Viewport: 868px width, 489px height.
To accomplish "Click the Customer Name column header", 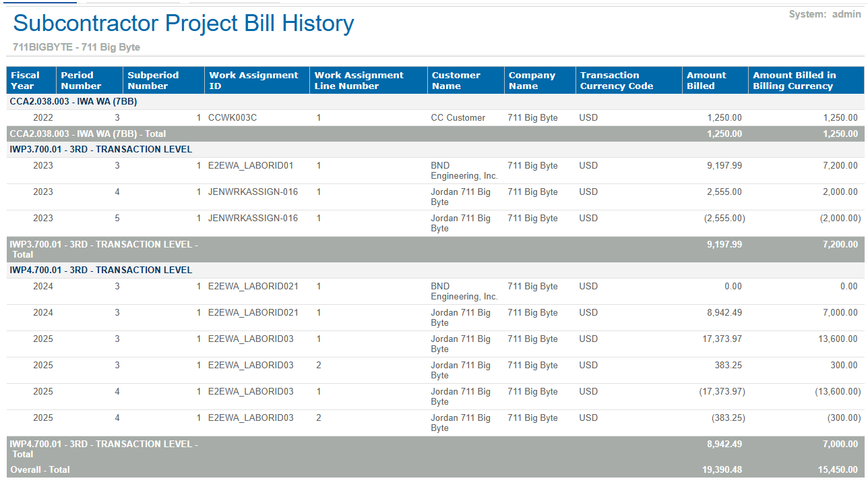I will pos(456,80).
